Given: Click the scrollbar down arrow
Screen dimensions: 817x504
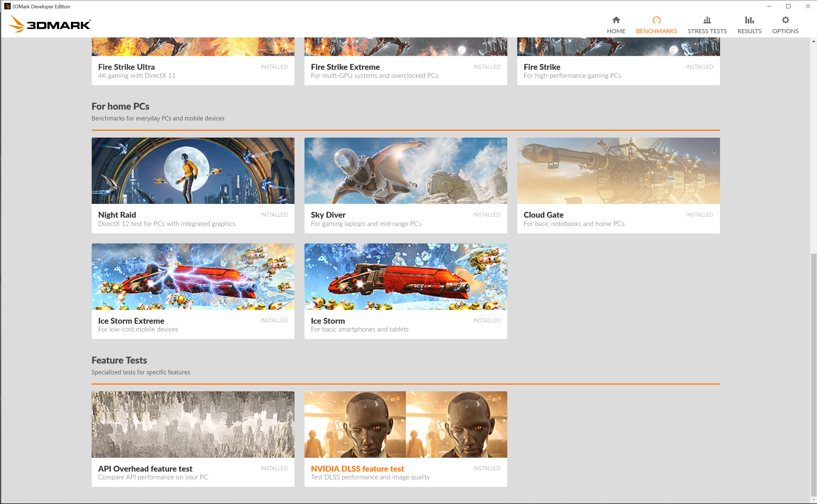Looking at the screenshot, I should [x=813, y=500].
